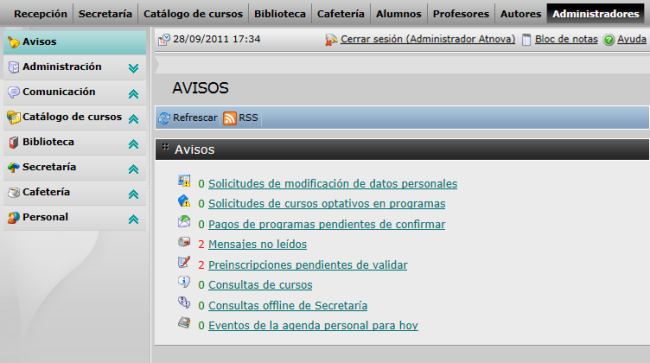Open the Secretaría top tab
This screenshot has height=363, width=650.
[105, 14]
